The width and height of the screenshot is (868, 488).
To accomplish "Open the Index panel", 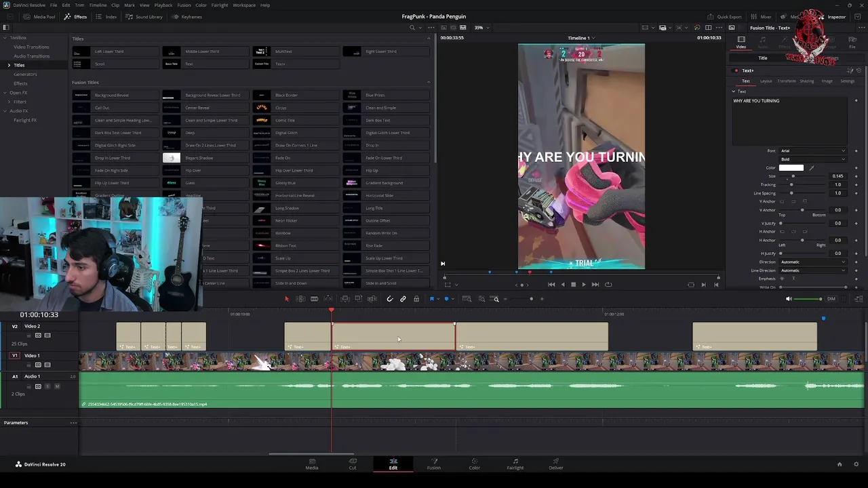I will pyautogui.click(x=106, y=17).
